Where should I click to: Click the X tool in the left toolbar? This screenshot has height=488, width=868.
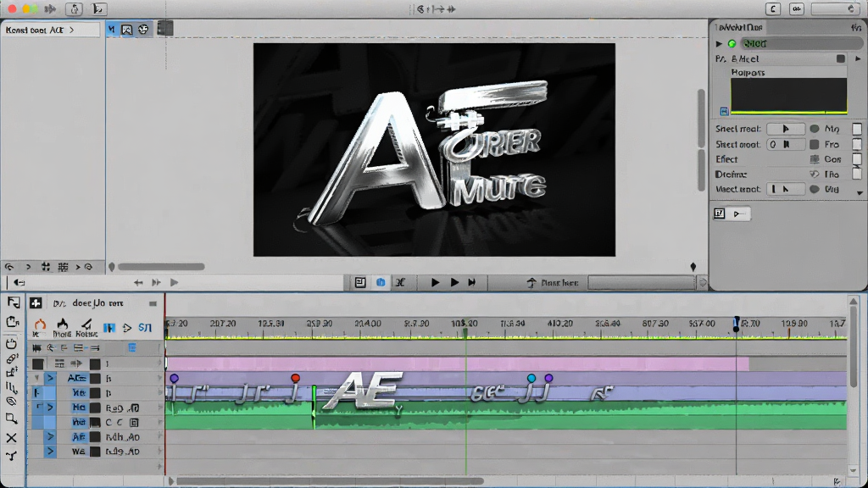coord(12,438)
